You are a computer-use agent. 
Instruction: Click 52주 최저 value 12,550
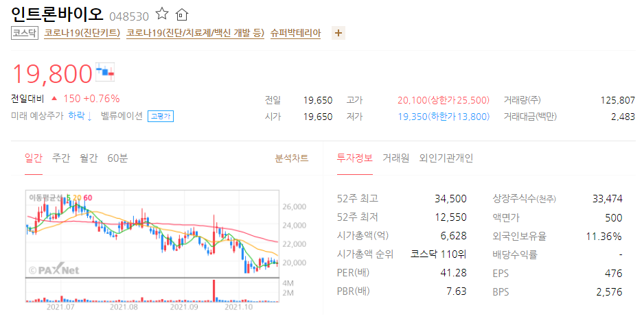point(450,217)
